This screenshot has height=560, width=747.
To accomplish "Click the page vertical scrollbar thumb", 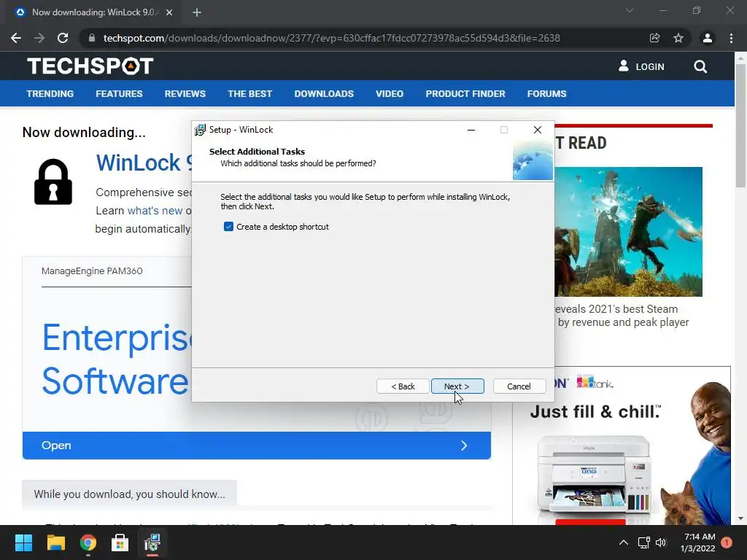I will coord(740,125).
